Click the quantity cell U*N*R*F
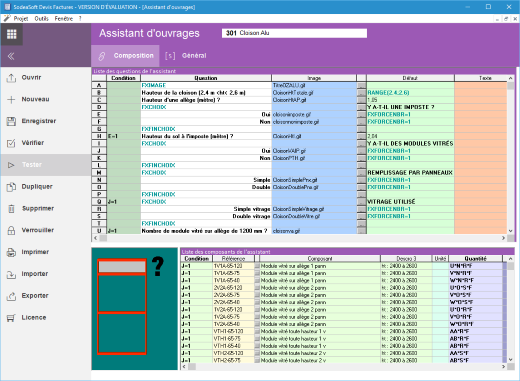 click(475, 266)
